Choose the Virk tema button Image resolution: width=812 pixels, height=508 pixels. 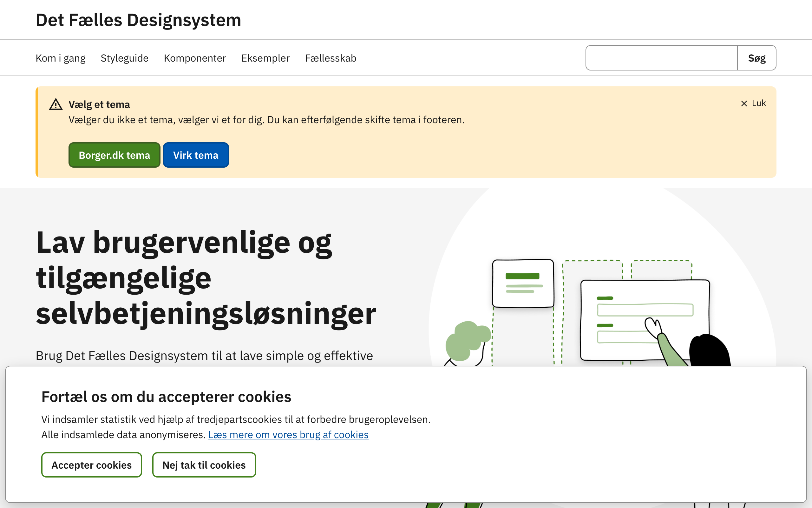[x=196, y=155]
